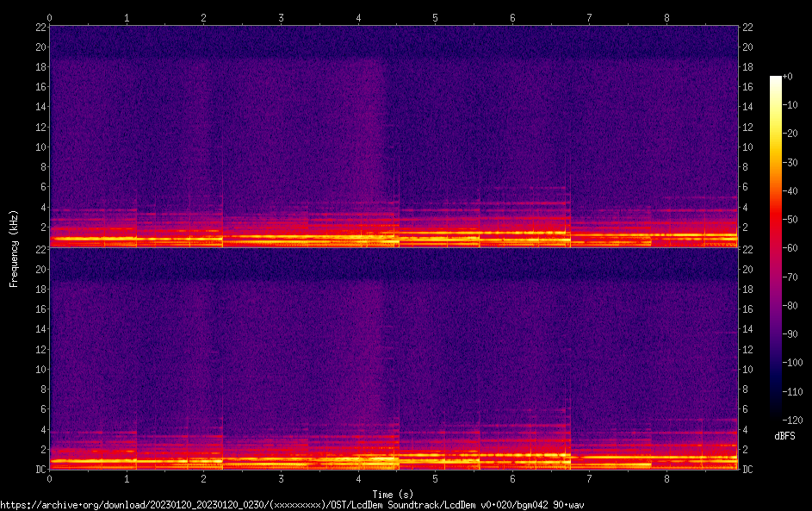Image resolution: width=812 pixels, height=511 pixels.
Task: Click the Frequency (kHz) vertical axis label
Action: [x=13, y=247]
